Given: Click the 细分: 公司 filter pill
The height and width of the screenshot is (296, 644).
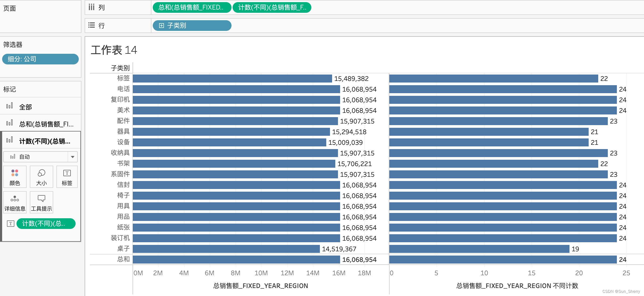Looking at the screenshot, I should point(40,59).
